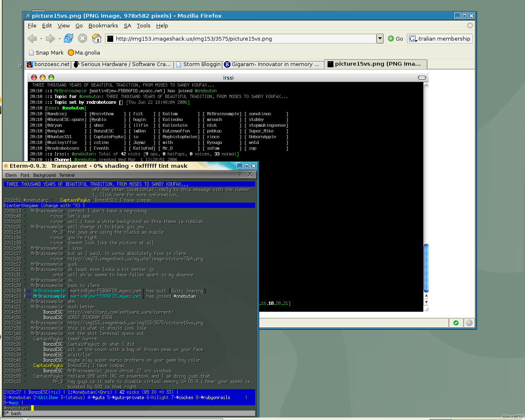Switch to the Serious Hardware / Software tab
525x420 pixels.
click(x=122, y=64)
